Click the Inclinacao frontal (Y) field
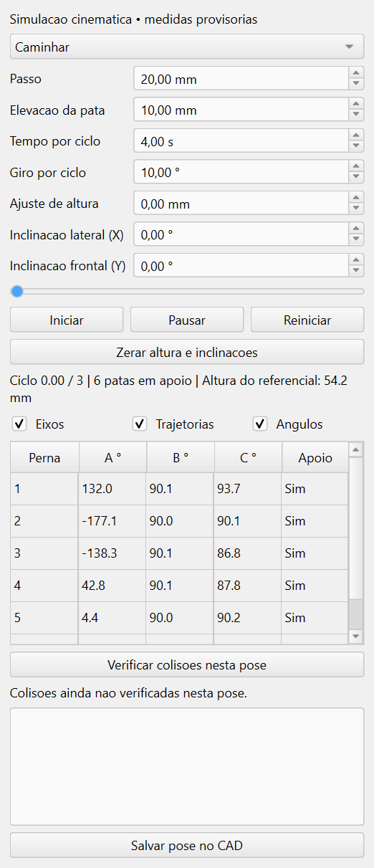This screenshot has height=868, width=374. [241, 266]
